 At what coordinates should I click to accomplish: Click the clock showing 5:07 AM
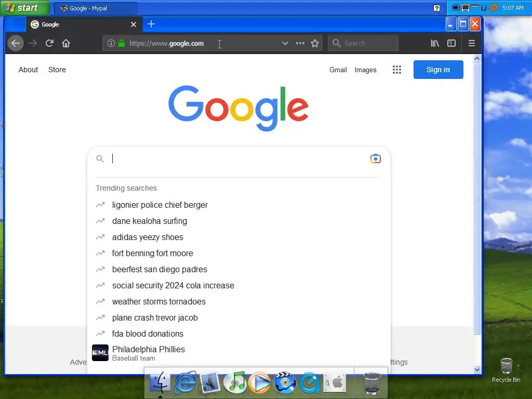click(x=513, y=8)
